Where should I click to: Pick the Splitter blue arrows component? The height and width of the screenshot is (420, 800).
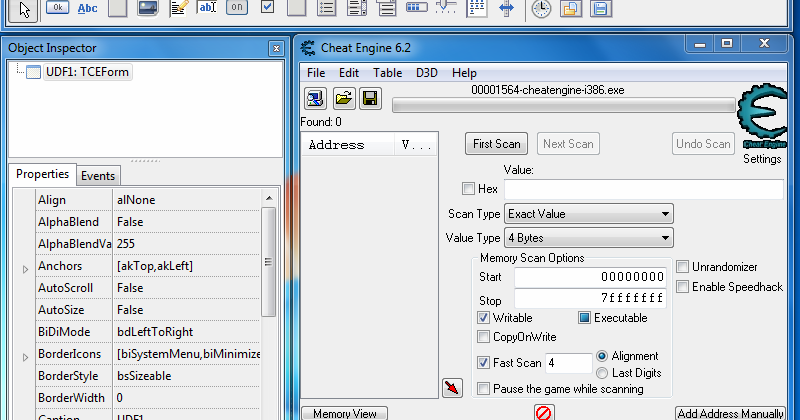(x=506, y=8)
